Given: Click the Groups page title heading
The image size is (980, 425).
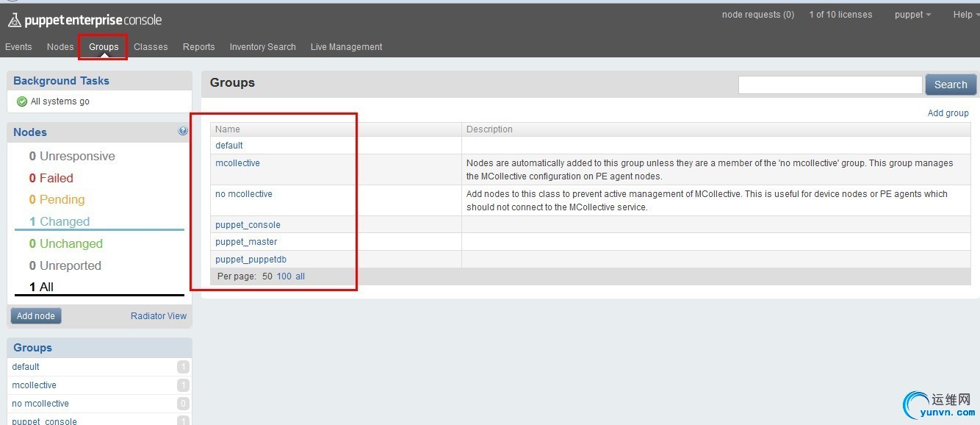Looking at the screenshot, I should 232,83.
